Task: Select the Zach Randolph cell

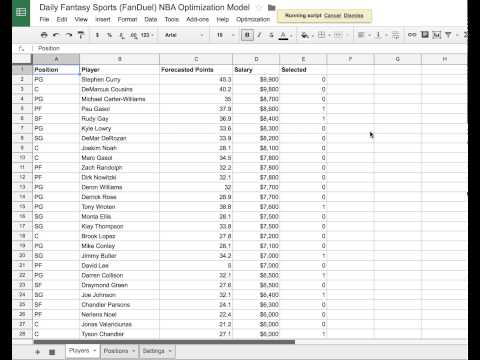Action: coord(119,167)
